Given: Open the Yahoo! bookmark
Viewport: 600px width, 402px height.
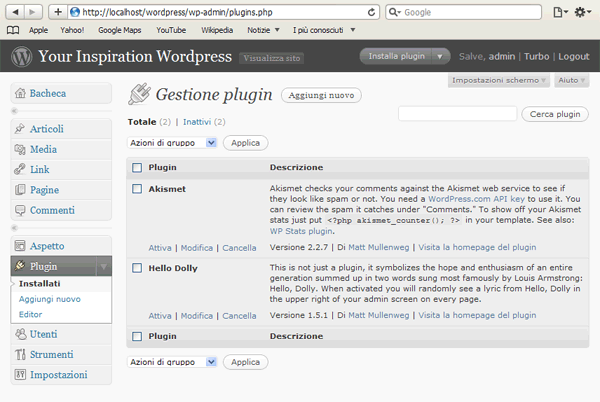Looking at the screenshot, I should tap(72, 30).
